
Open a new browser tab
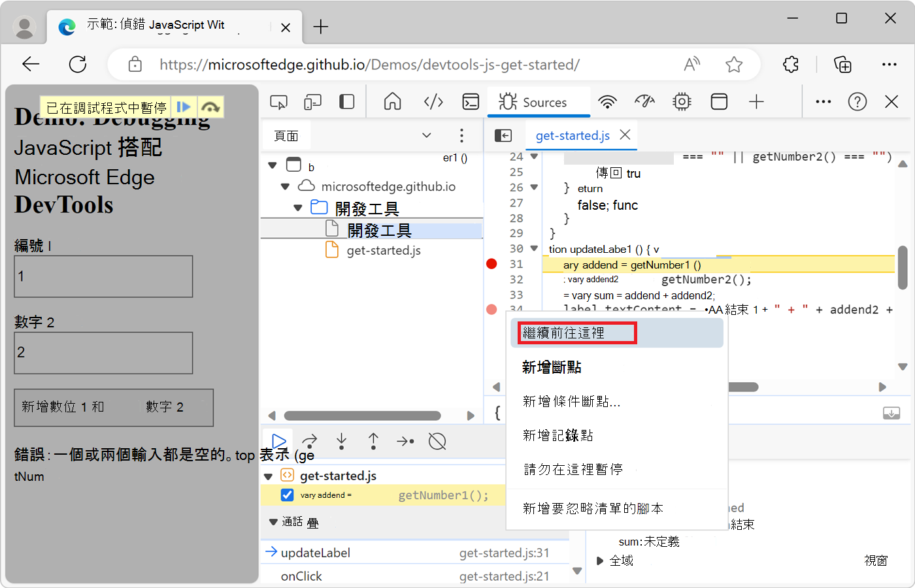(320, 27)
